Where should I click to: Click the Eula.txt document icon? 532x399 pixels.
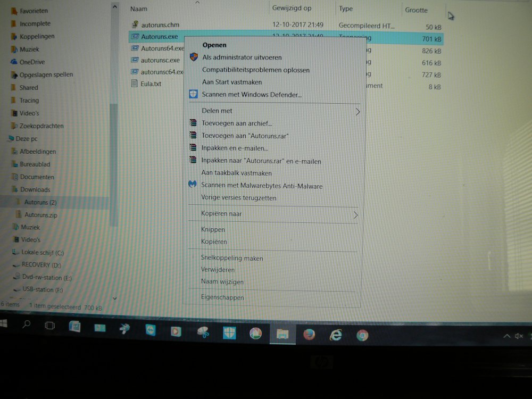click(x=135, y=84)
